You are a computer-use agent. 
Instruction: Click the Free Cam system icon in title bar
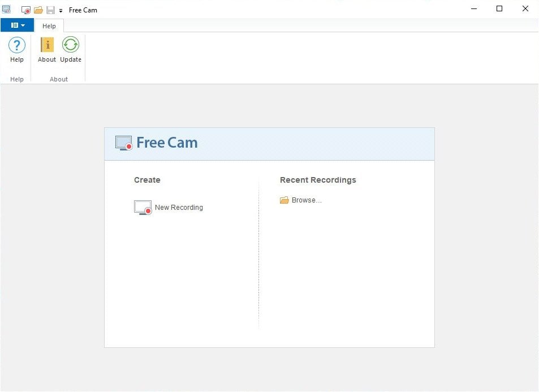point(6,10)
